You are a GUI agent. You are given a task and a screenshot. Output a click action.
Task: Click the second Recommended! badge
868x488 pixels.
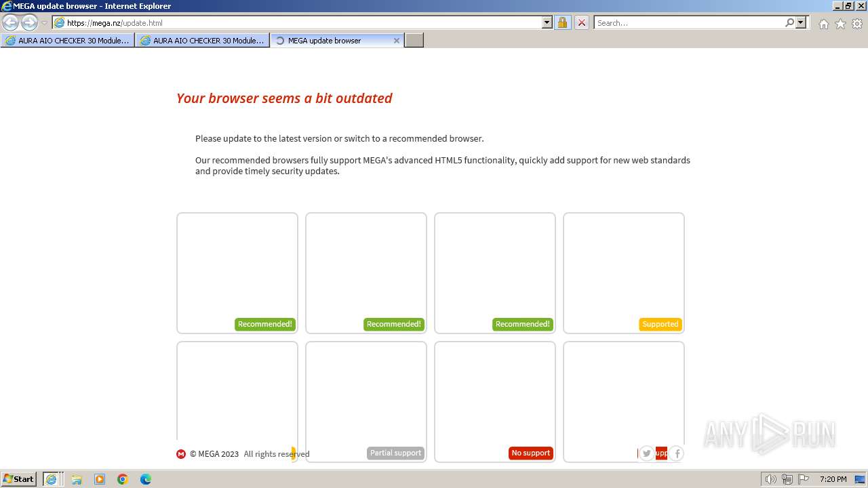point(394,324)
